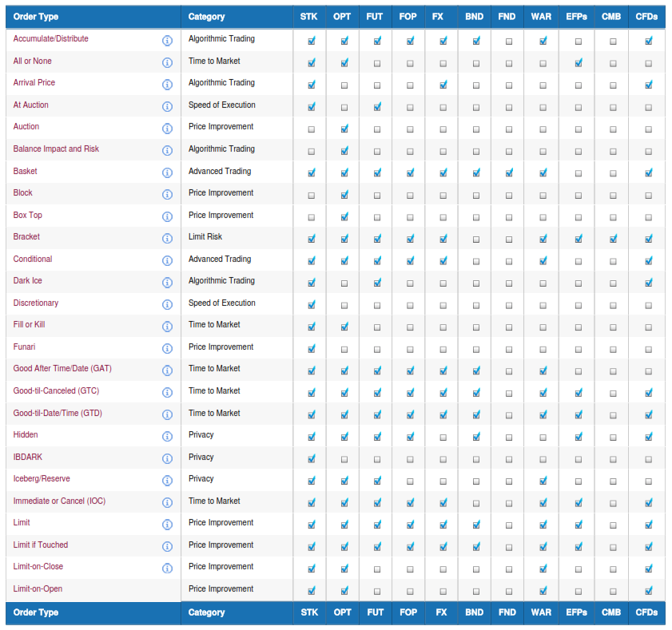Click the CFDs column header at top
672x630 pixels.
pyautogui.click(x=646, y=17)
